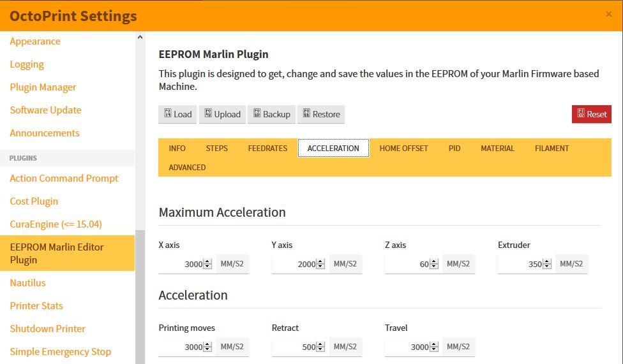Viewport: 623px width, 364px height.
Task: Increase Z axis maximum acceleration stepper
Action: click(x=433, y=261)
